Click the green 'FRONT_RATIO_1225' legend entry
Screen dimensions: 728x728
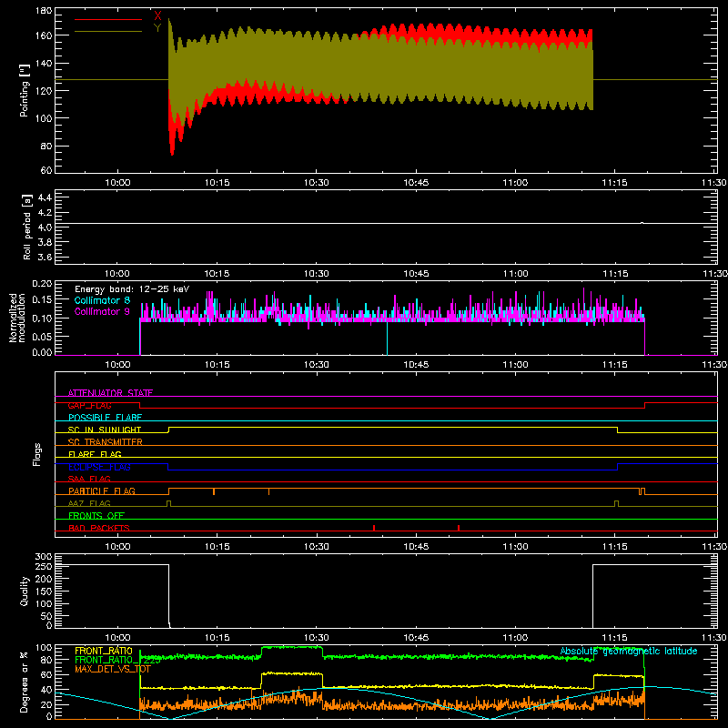point(117,660)
